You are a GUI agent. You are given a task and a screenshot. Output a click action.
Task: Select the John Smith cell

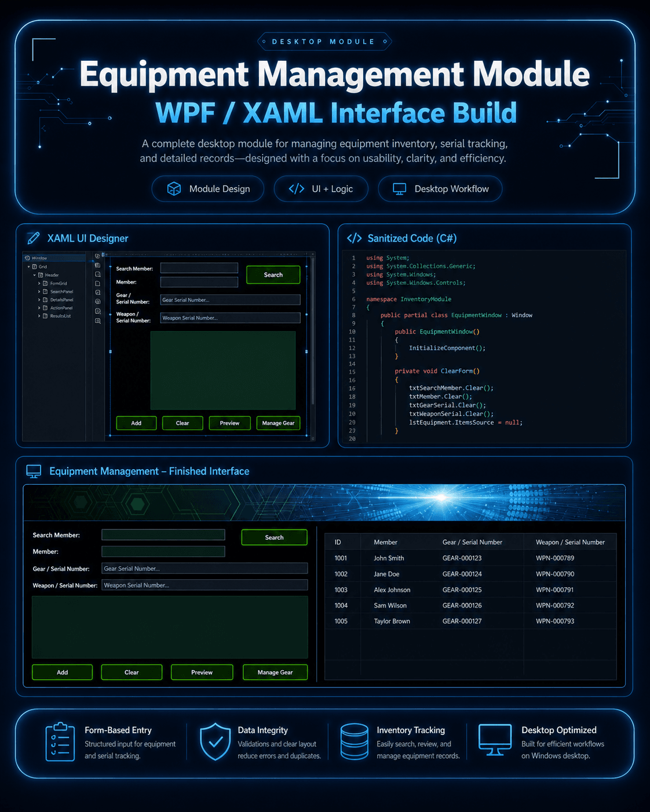point(389,558)
